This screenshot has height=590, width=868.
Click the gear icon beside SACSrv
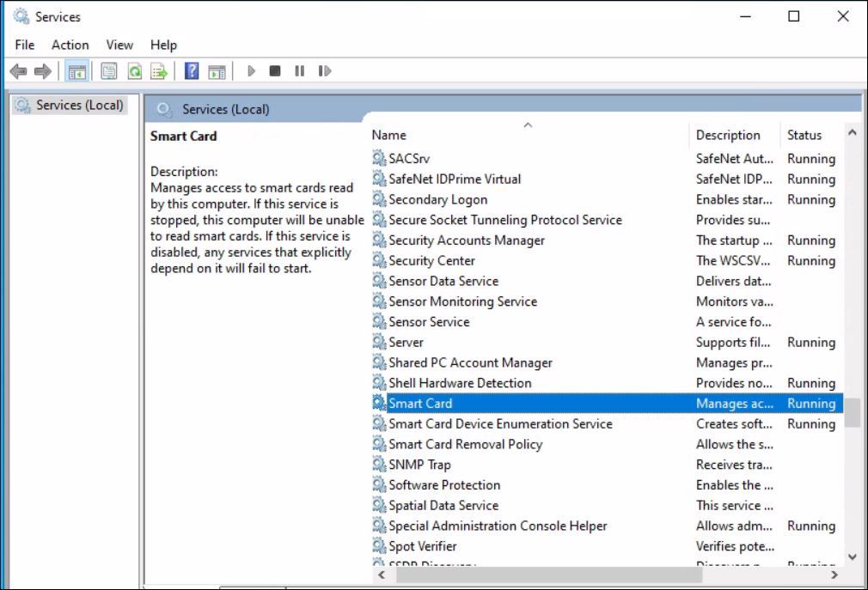[379, 158]
